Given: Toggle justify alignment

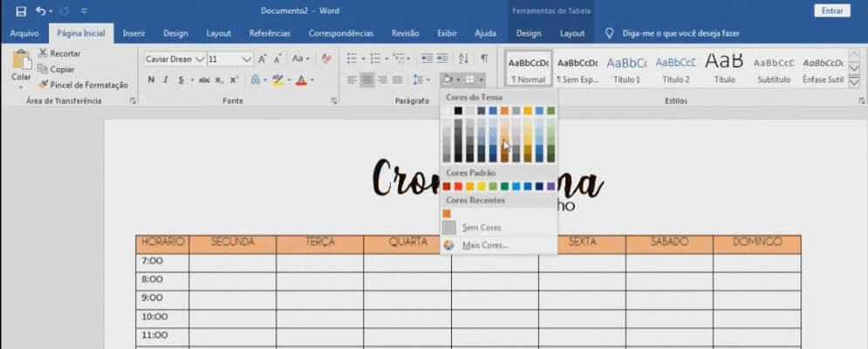Looking at the screenshot, I should pos(397,79).
